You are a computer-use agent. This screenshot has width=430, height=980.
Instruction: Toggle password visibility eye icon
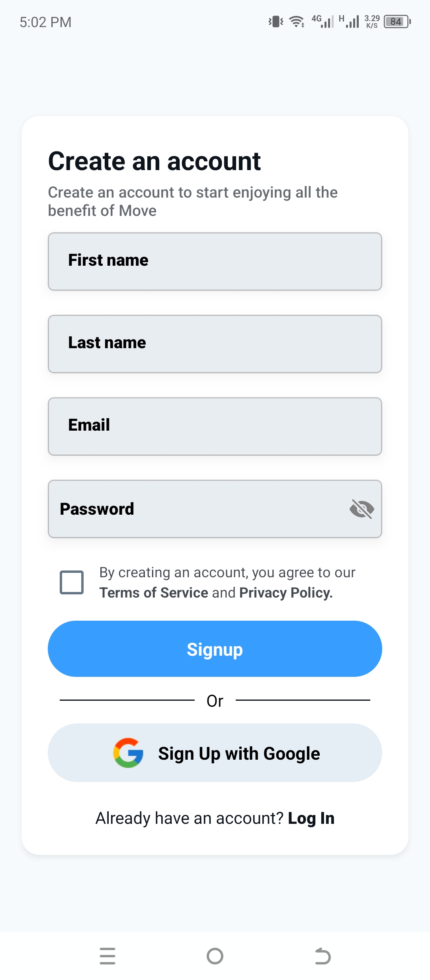tap(362, 509)
